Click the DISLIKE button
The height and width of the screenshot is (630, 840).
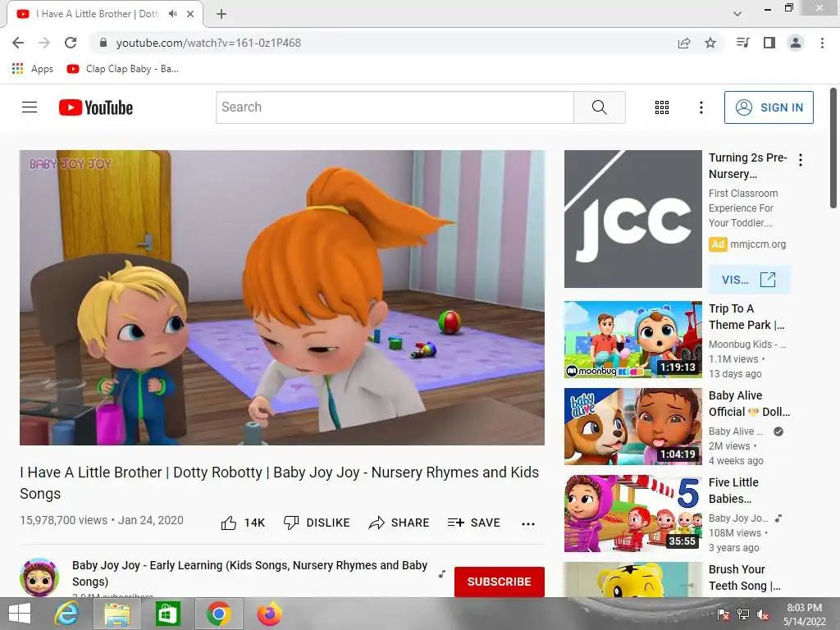317,523
